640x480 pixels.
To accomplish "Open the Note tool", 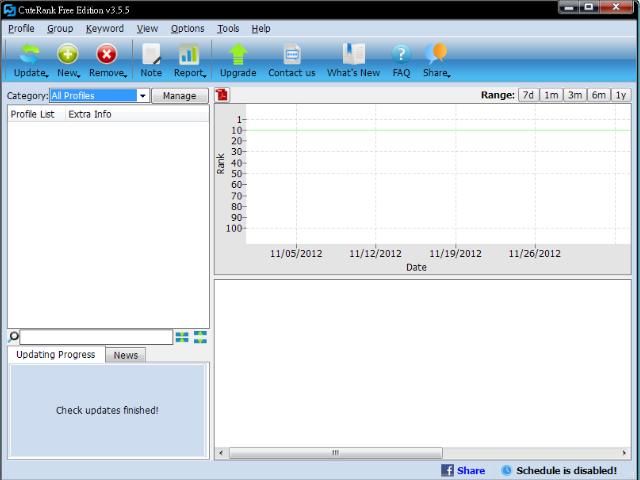I will coord(151,55).
